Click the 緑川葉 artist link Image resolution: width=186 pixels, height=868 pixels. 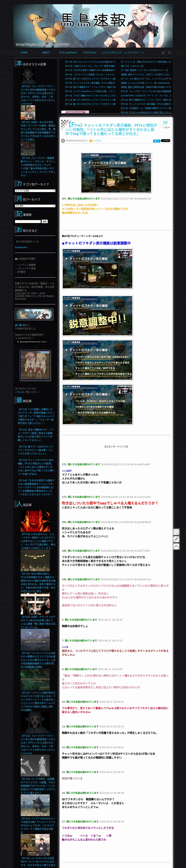(18, 325)
